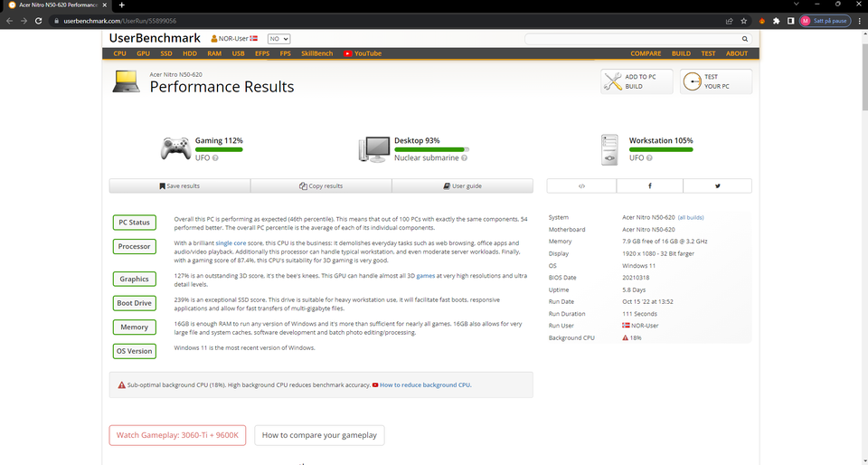Click the Memory button

(x=135, y=327)
